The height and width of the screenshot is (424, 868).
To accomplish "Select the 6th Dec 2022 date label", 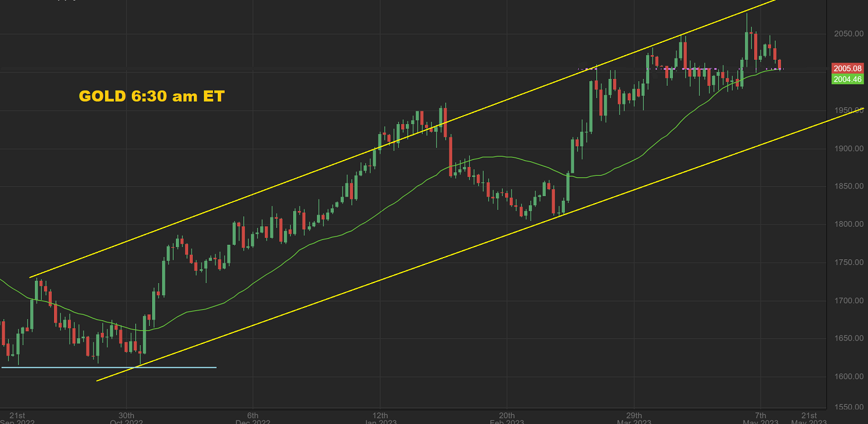I will click(x=253, y=419).
